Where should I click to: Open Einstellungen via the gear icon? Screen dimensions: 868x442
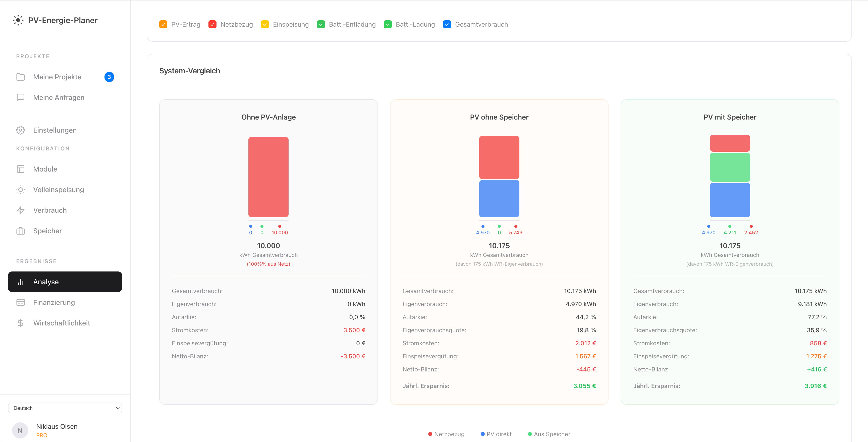[21, 130]
